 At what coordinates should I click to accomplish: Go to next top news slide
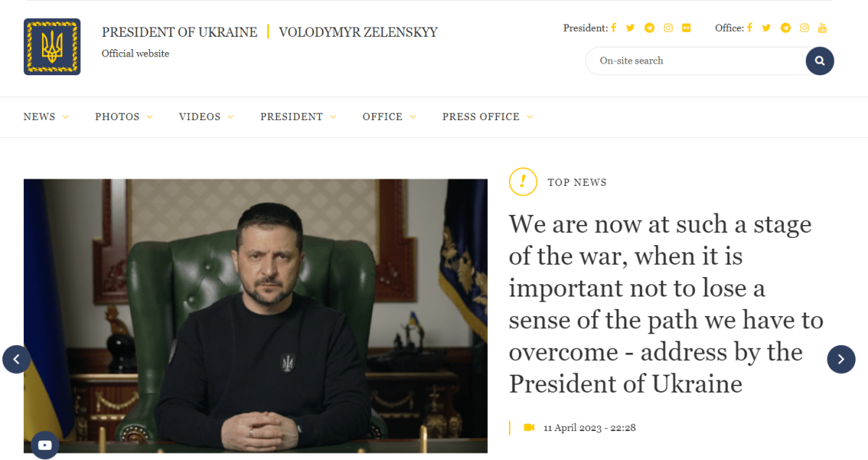click(x=841, y=359)
